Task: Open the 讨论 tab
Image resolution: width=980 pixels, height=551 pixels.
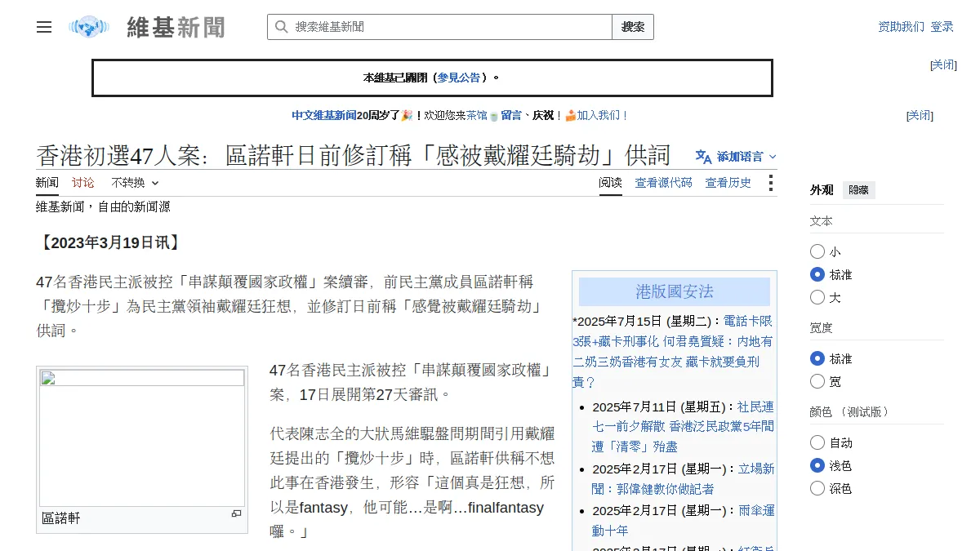Action: coord(82,183)
